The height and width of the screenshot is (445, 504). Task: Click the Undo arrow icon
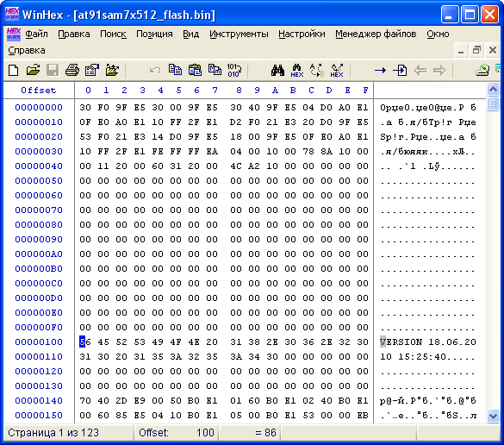pyautogui.click(x=155, y=70)
